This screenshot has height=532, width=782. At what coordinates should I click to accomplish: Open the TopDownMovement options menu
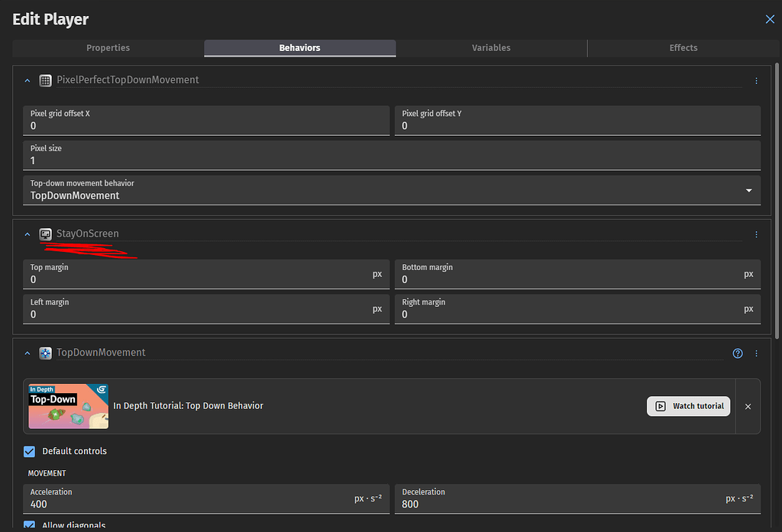pyautogui.click(x=756, y=353)
